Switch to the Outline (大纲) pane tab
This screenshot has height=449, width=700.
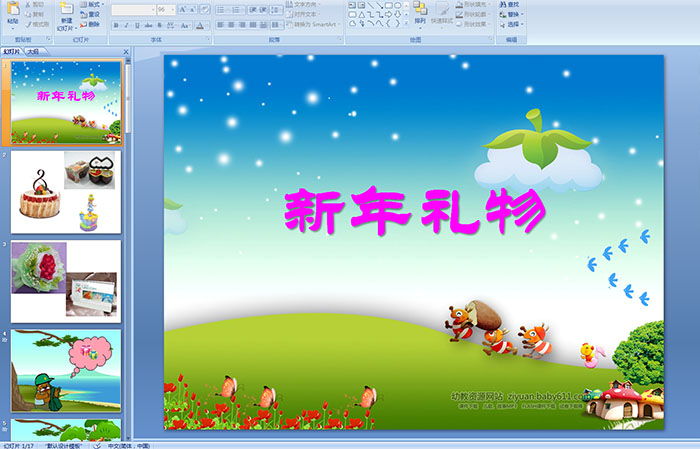(x=33, y=52)
